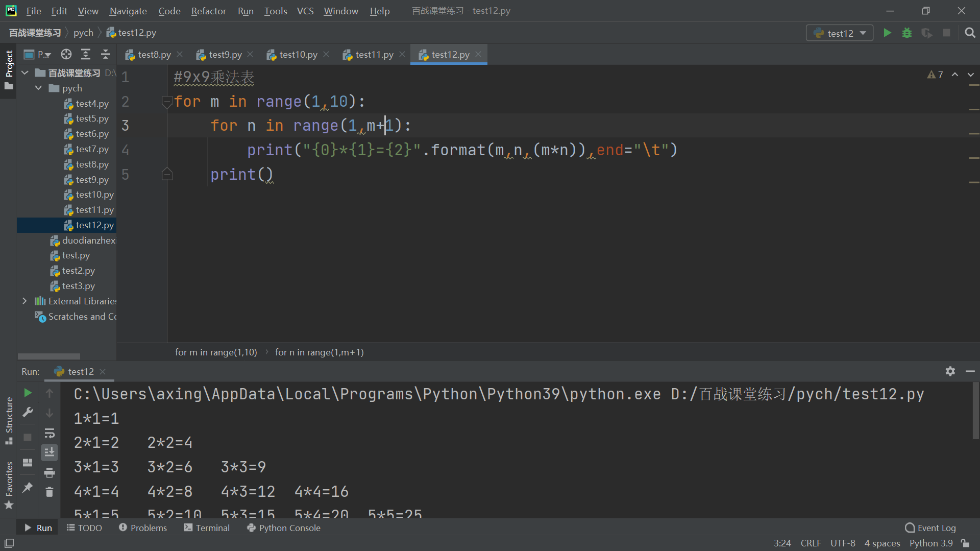This screenshot has height=551, width=980.
Task: Click Run output vertical scrollbar
Action: 975,411
